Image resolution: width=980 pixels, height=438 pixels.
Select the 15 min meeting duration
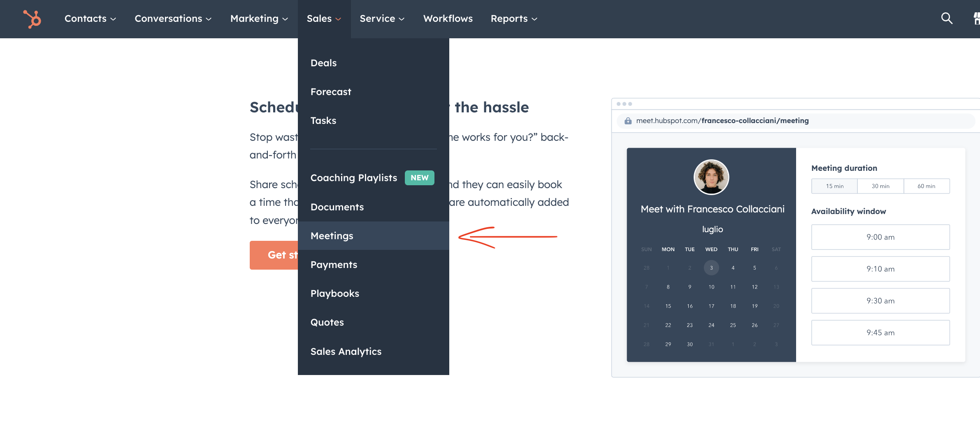(834, 186)
